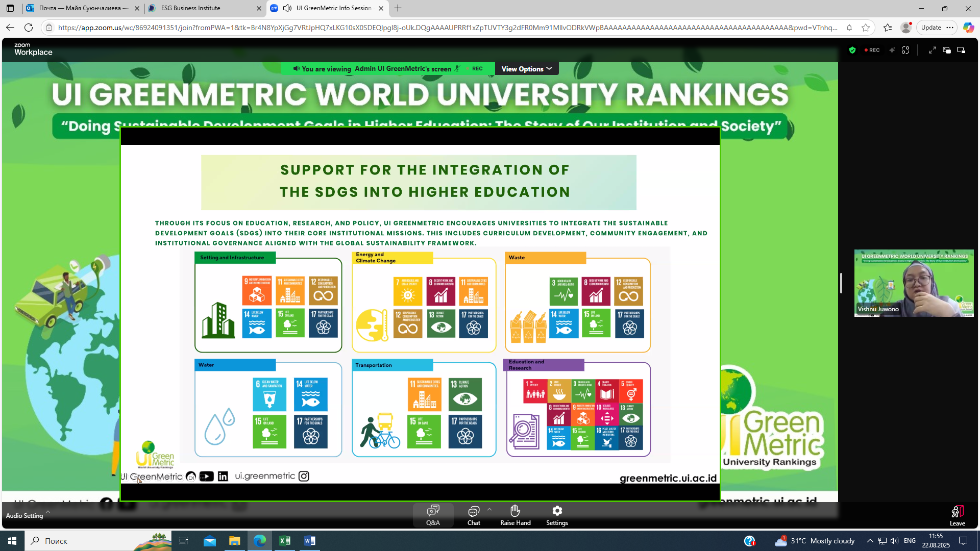This screenshot has height=551, width=980.
Task: Click the screen-share viewing banner text
Action: (x=376, y=69)
